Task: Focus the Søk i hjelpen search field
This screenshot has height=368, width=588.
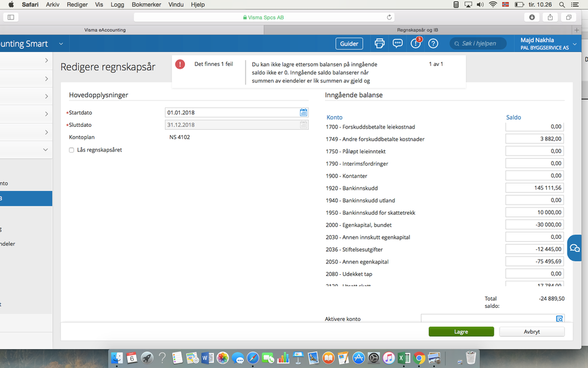Action: (478, 44)
